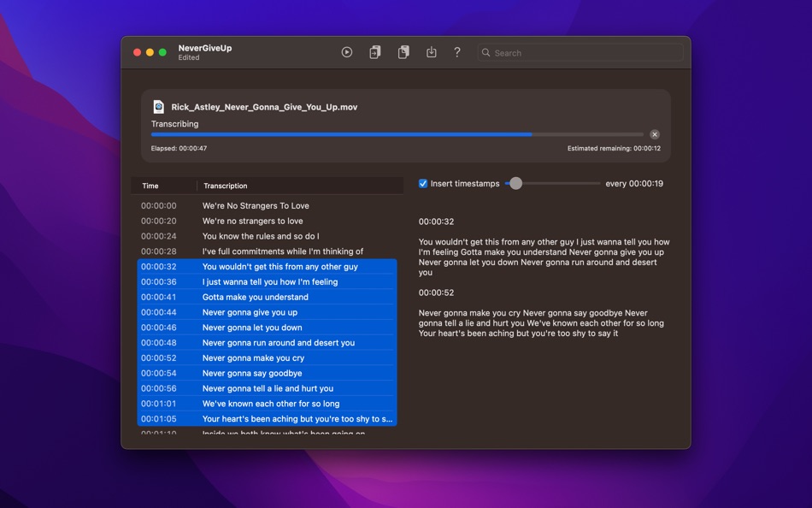This screenshot has height=508, width=812.
Task: Minimize the window with the yellow button
Action: tap(150, 52)
